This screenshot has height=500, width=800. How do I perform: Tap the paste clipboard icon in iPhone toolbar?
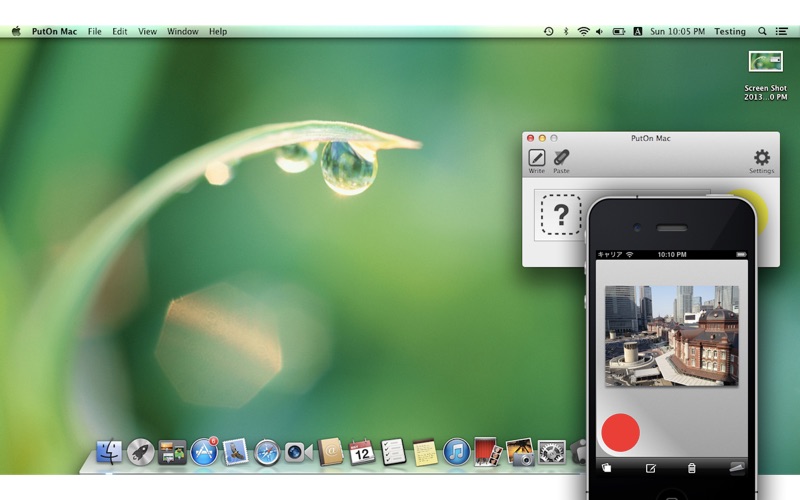[x=606, y=468]
